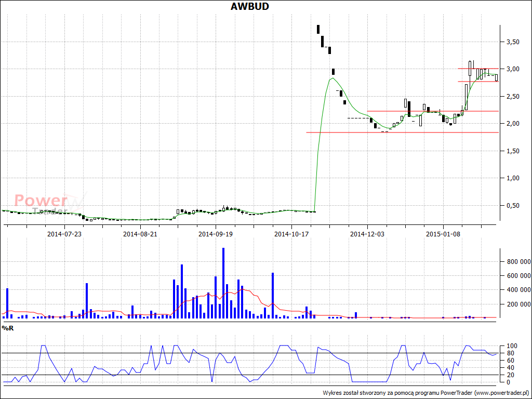Select the 2014-08-21 date label
The height and width of the screenshot is (399, 532).
140,234
